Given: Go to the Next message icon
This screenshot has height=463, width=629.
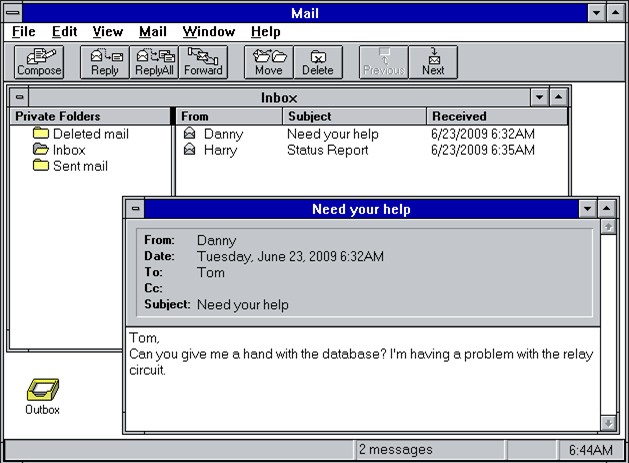Looking at the screenshot, I should pos(433,62).
